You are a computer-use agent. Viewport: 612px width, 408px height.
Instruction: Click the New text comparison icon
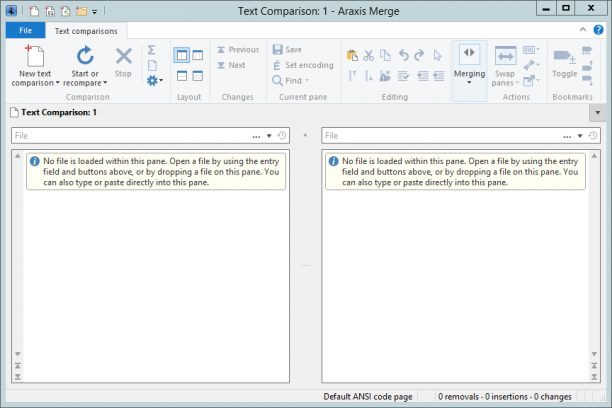(35, 56)
